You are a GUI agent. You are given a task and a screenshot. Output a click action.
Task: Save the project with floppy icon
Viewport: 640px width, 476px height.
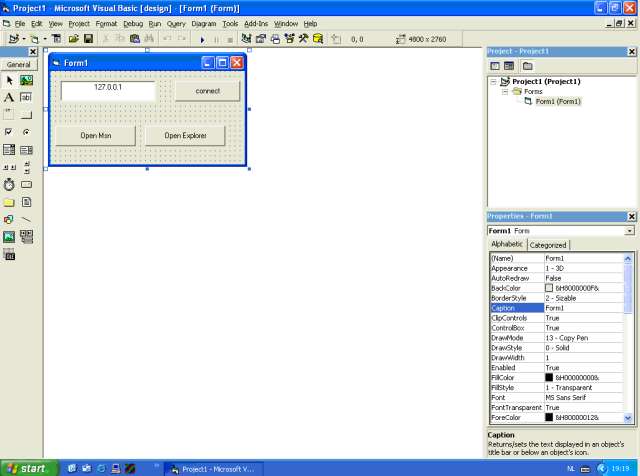[88, 39]
